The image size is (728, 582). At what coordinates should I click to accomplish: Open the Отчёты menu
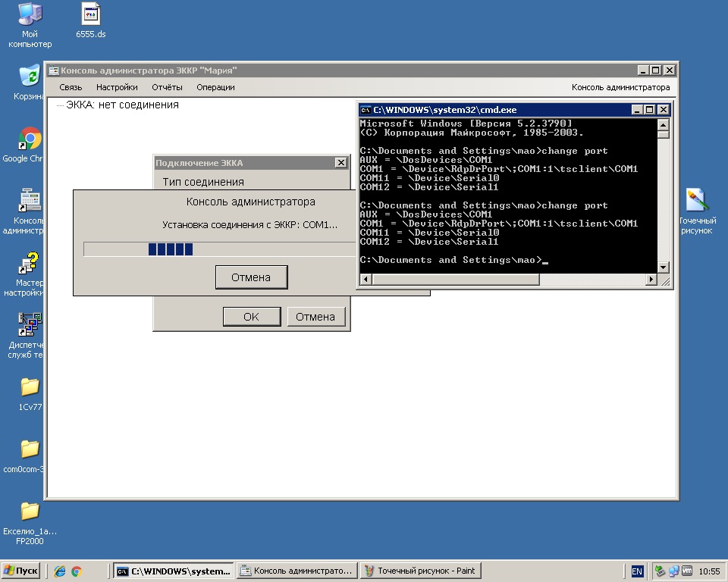pos(167,87)
